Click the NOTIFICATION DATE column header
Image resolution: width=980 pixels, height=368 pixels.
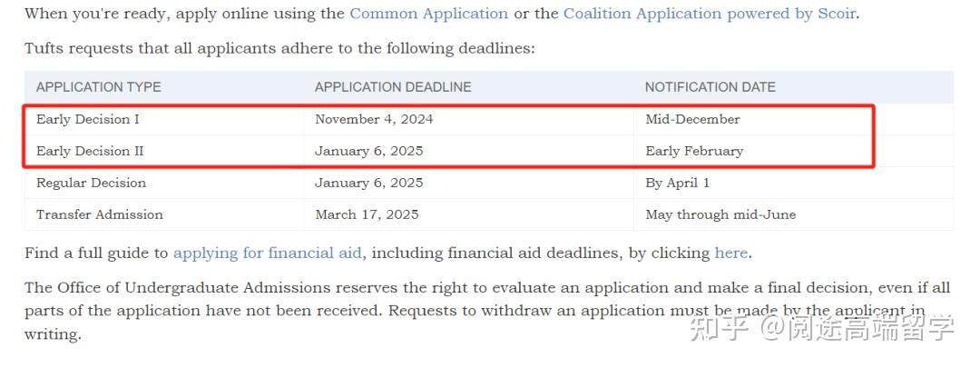click(710, 87)
